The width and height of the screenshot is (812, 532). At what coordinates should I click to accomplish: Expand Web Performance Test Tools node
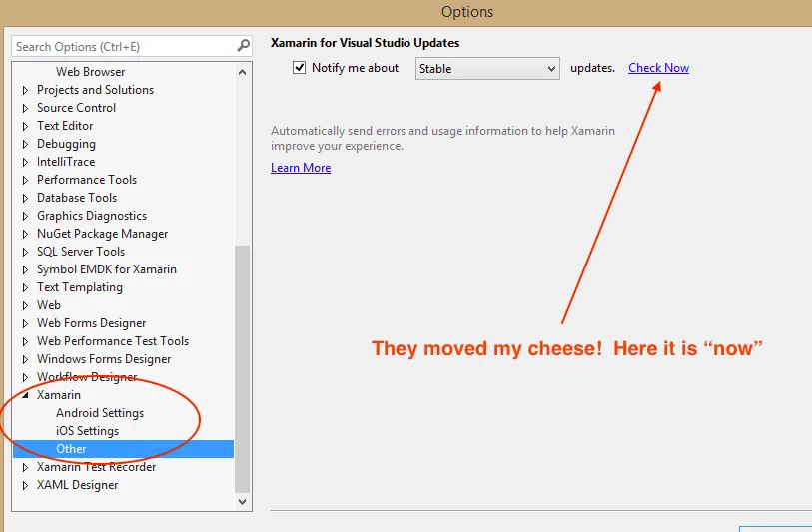point(25,341)
